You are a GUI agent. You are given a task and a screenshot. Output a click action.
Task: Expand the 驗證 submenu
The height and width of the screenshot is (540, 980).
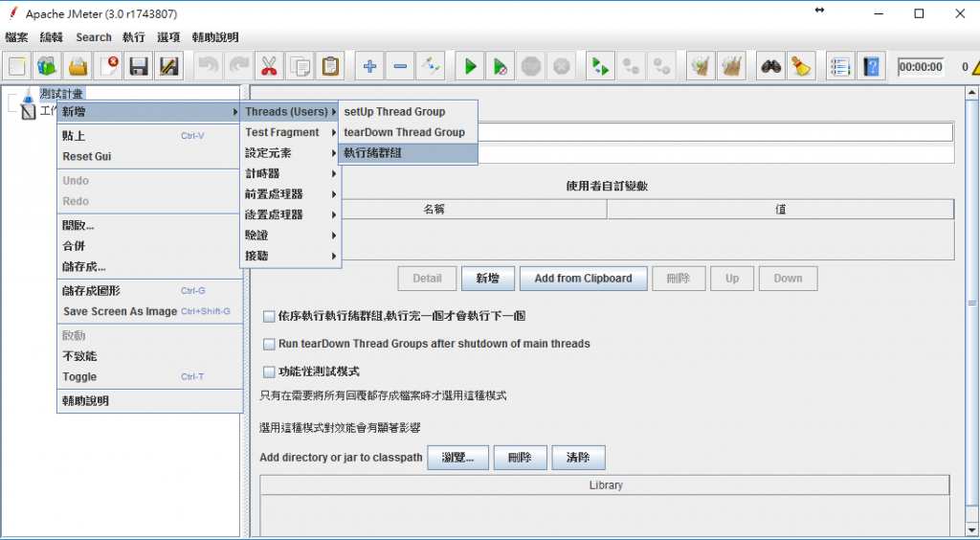(291, 236)
